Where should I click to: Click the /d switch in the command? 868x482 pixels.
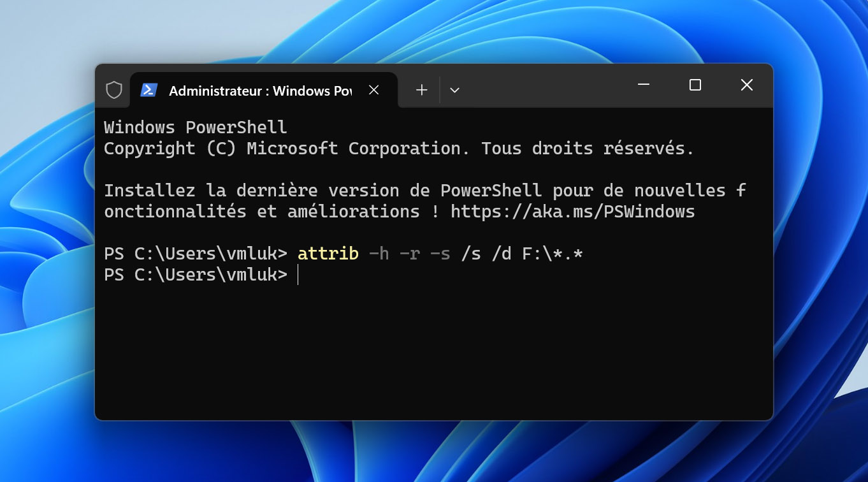pos(502,254)
